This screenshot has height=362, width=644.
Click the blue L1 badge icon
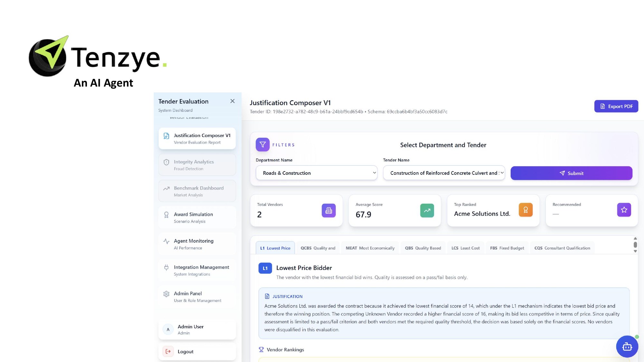click(x=265, y=268)
